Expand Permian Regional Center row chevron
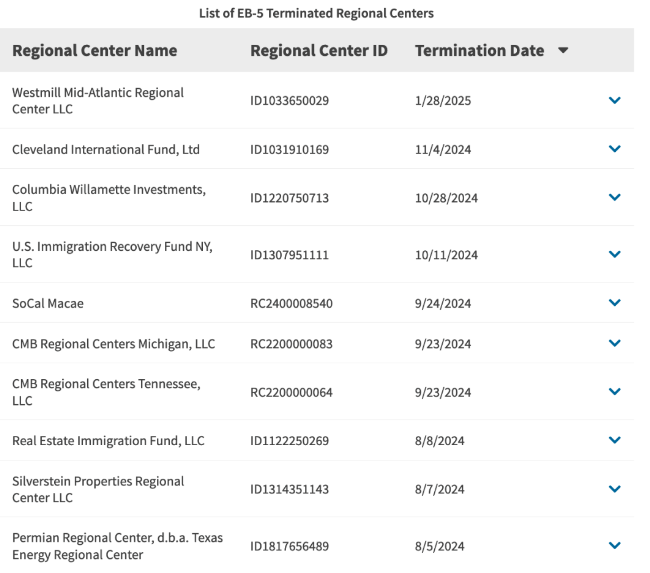The image size is (650, 573). coord(614,545)
